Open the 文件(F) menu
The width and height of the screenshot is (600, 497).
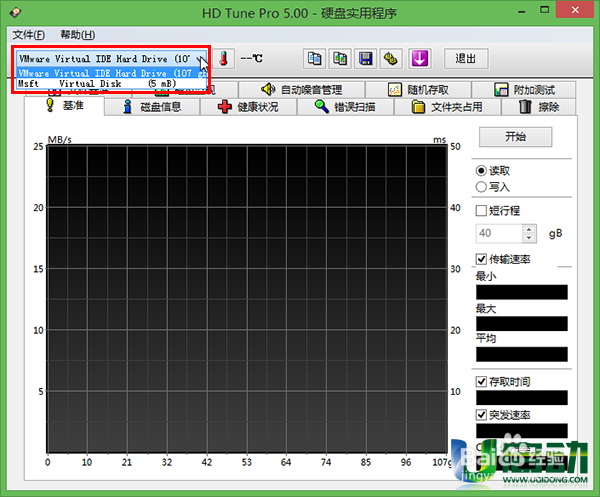click(28, 35)
